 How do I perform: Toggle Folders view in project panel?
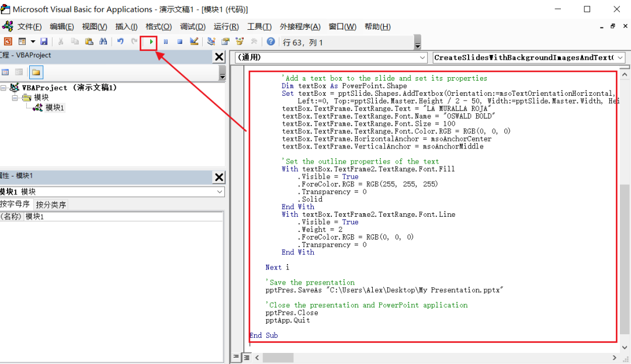click(36, 72)
